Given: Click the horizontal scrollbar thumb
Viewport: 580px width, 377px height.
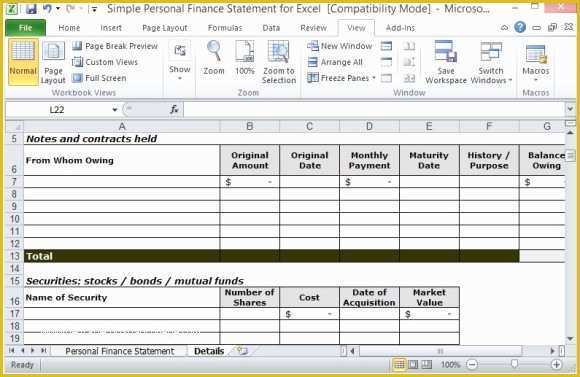Looking at the screenshot, I should 440,351.
